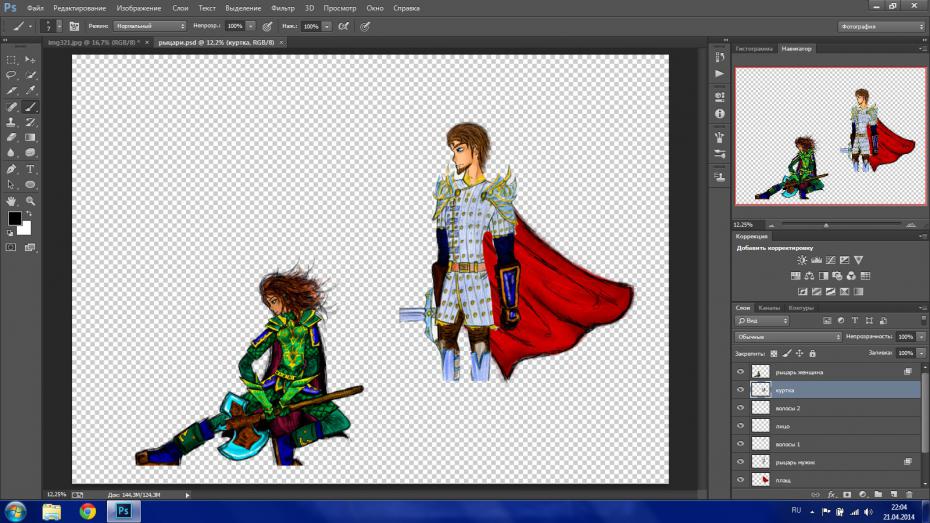930x523 pixels.
Task: Select the Eraser tool
Action: (12, 138)
